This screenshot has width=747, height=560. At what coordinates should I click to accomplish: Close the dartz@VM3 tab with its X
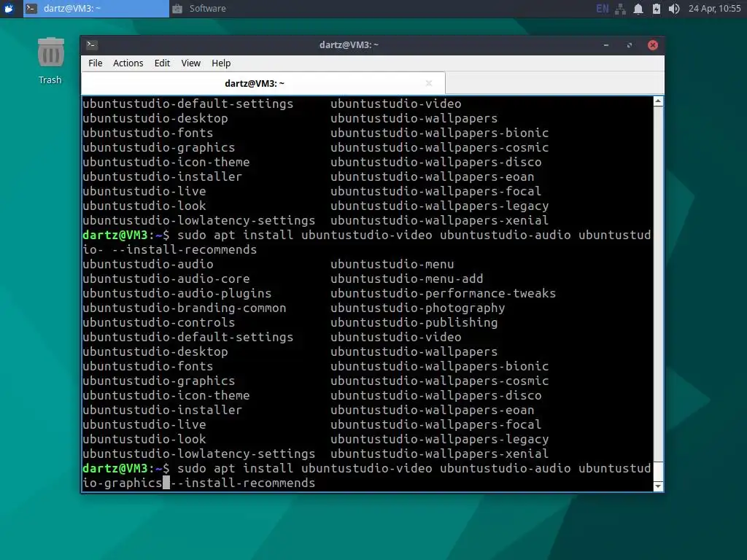point(429,83)
